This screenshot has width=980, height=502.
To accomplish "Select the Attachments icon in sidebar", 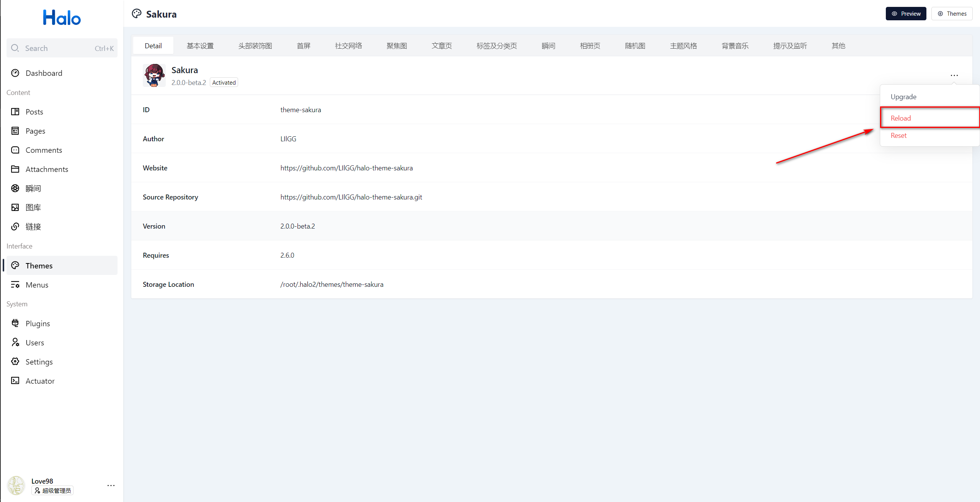I will (15, 169).
